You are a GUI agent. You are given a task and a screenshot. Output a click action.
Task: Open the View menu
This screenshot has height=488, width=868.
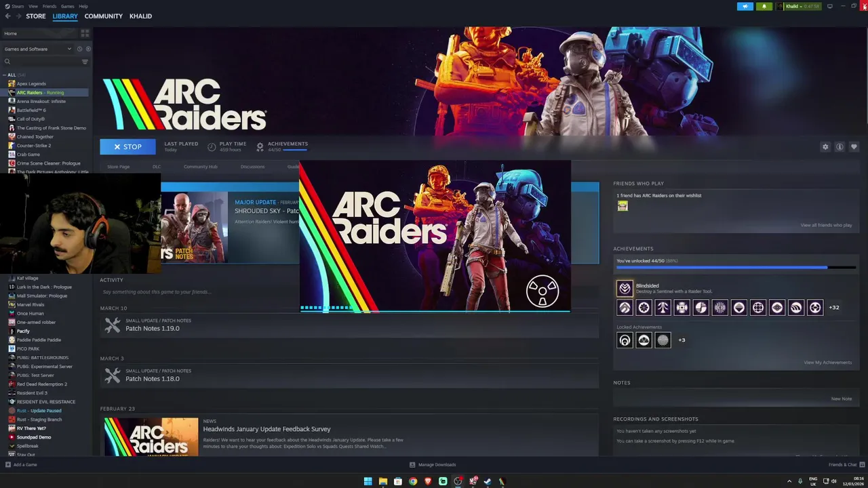[x=33, y=6]
